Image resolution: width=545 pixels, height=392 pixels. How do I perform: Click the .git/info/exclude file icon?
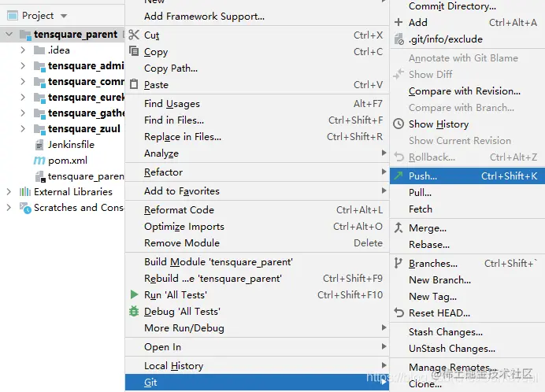click(x=399, y=39)
